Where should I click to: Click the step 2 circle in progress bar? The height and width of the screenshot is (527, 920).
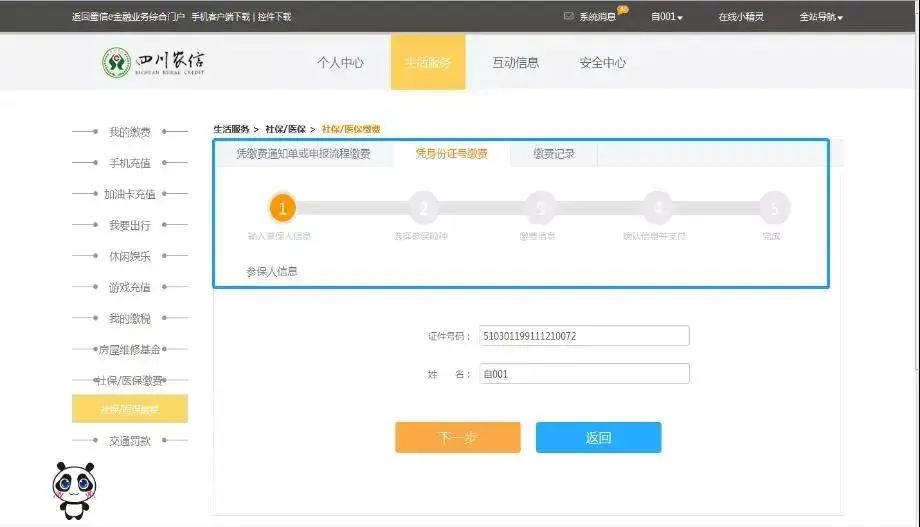(423, 208)
